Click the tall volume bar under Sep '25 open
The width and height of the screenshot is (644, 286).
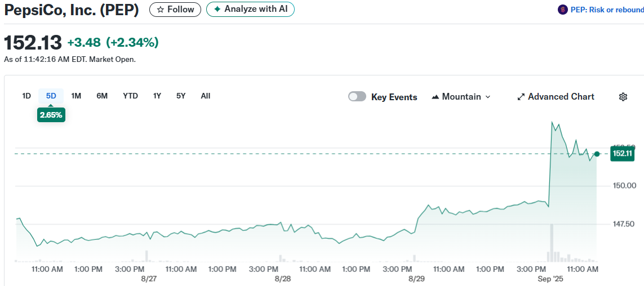pos(552,243)
